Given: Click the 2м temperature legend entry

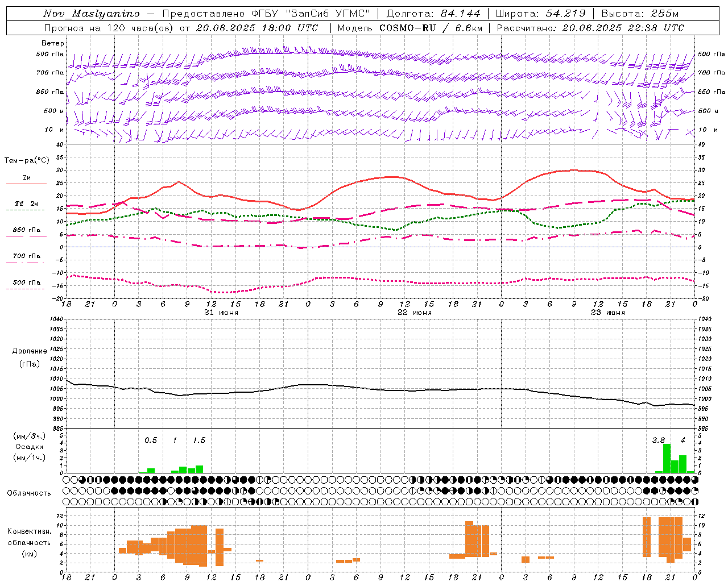Looking at the screenshot, I should [x=27, y=177].
